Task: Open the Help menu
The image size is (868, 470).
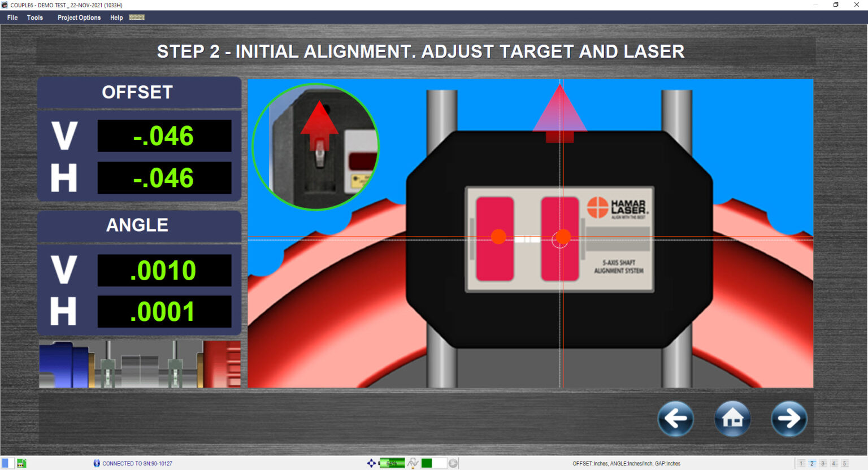Action: click(x=116, y=18)
